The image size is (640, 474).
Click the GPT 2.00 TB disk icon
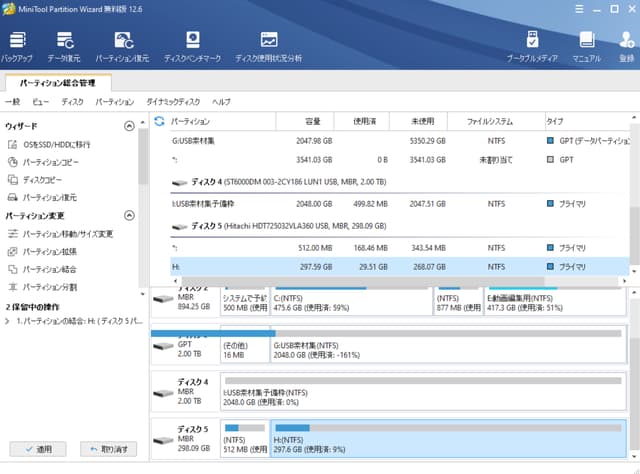163,346
